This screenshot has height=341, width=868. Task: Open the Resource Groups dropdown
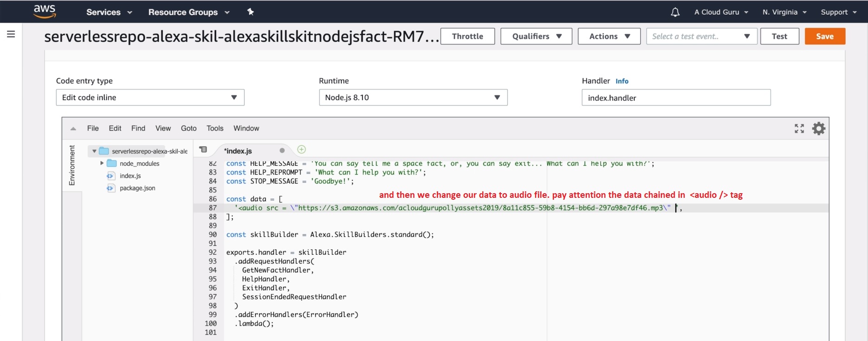click(x=189, y=12)
